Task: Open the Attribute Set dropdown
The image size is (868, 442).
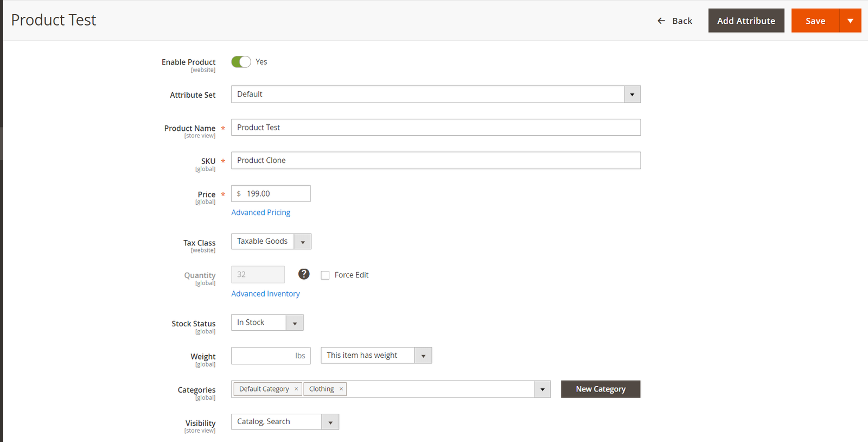Action: pyautogui.click(x=436, y=94)
